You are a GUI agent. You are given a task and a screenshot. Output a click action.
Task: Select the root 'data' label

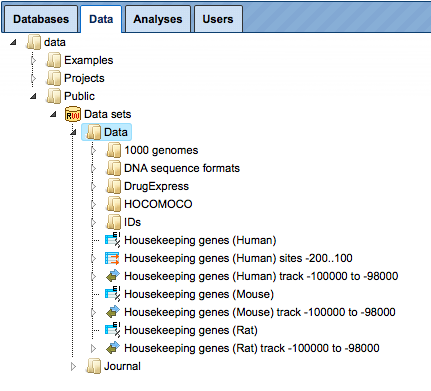pyautogui.click(x=55, y=42)
